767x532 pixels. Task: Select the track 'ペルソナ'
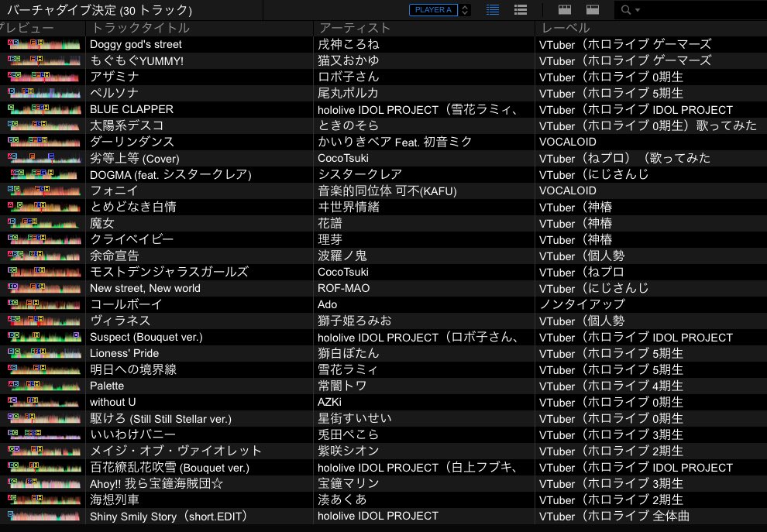pos(115,93)
